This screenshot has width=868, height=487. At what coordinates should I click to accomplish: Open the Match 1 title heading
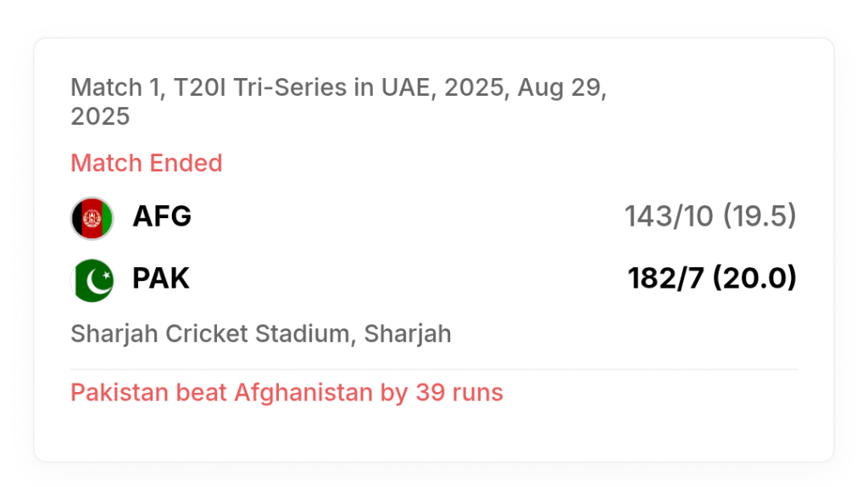tap(339, 102)
